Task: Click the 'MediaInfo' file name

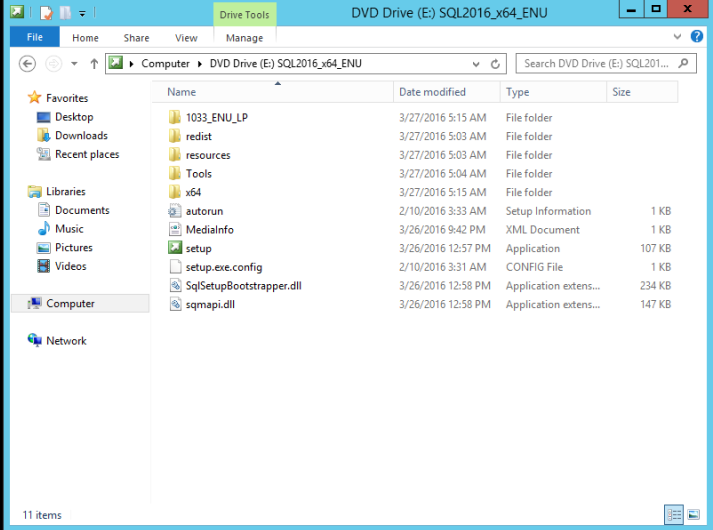Action: coord(210,230)
